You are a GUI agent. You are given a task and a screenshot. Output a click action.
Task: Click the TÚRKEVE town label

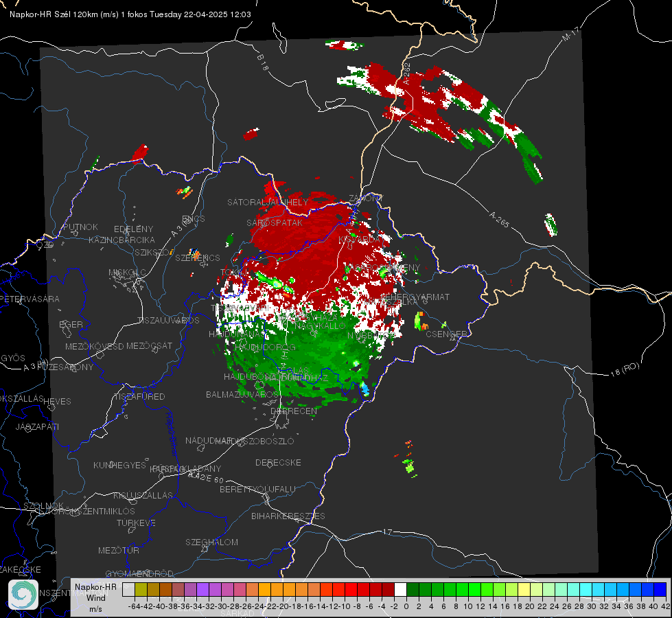(136, 523)
